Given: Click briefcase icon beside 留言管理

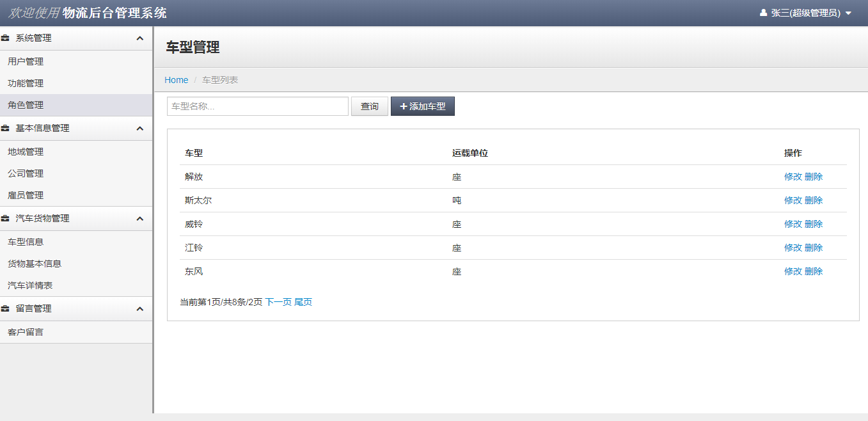Looking at the screenshot, I should pyautogui.click(x=6, y=309).
